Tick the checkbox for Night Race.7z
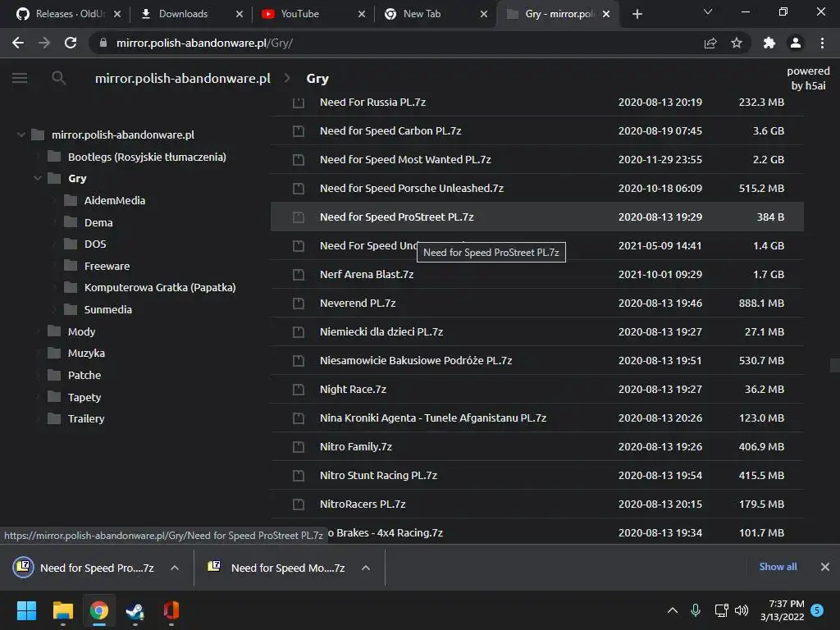The width and height of the screenshot is (840, 630). click(299, 390)
